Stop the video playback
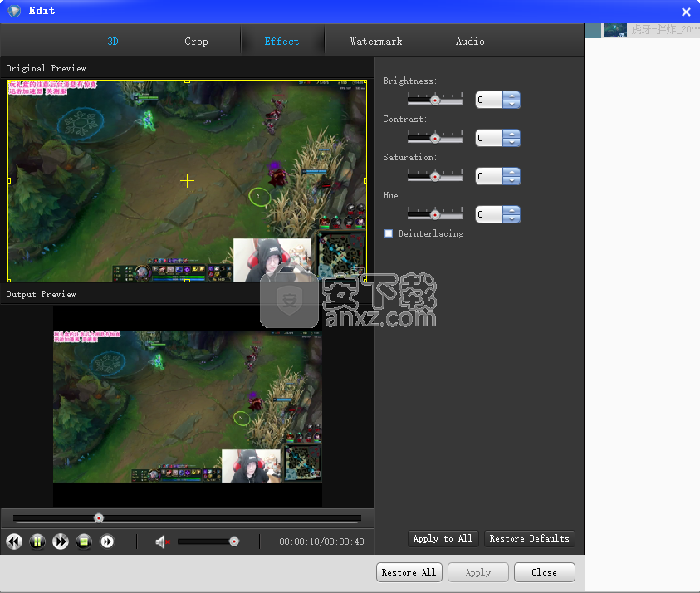The height and width of the screenshot is (593, 700). coord(84,542)
